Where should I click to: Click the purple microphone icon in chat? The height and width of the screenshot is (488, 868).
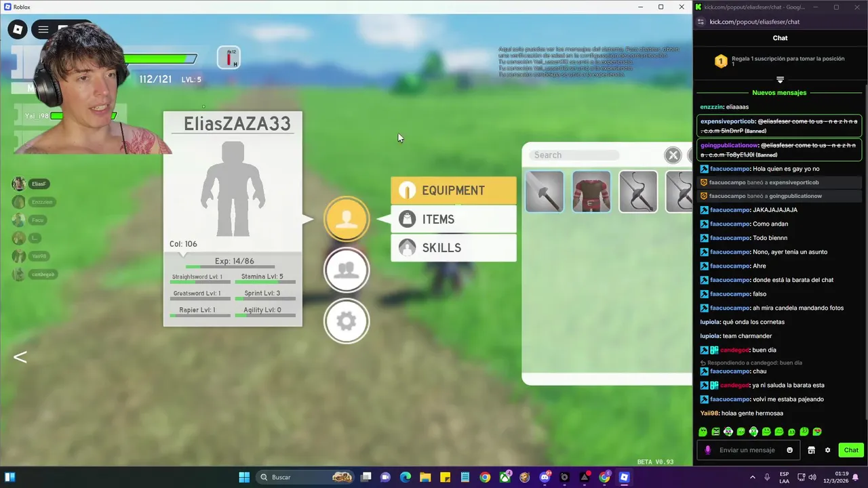pos(708,450)
